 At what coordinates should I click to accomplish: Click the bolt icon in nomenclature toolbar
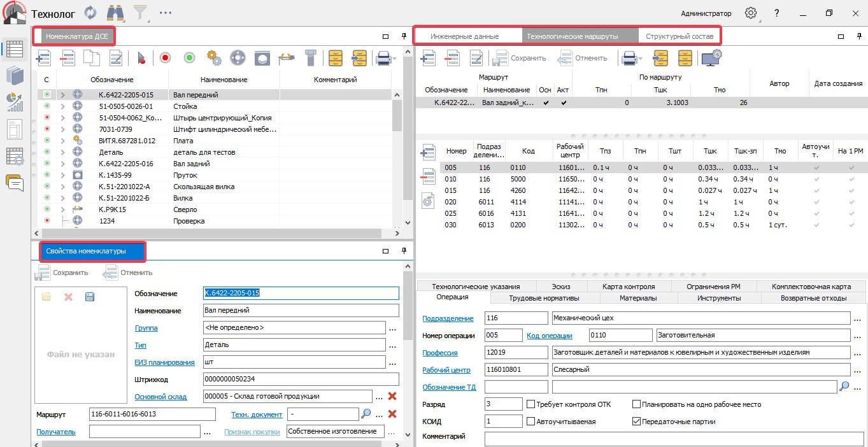310,58
